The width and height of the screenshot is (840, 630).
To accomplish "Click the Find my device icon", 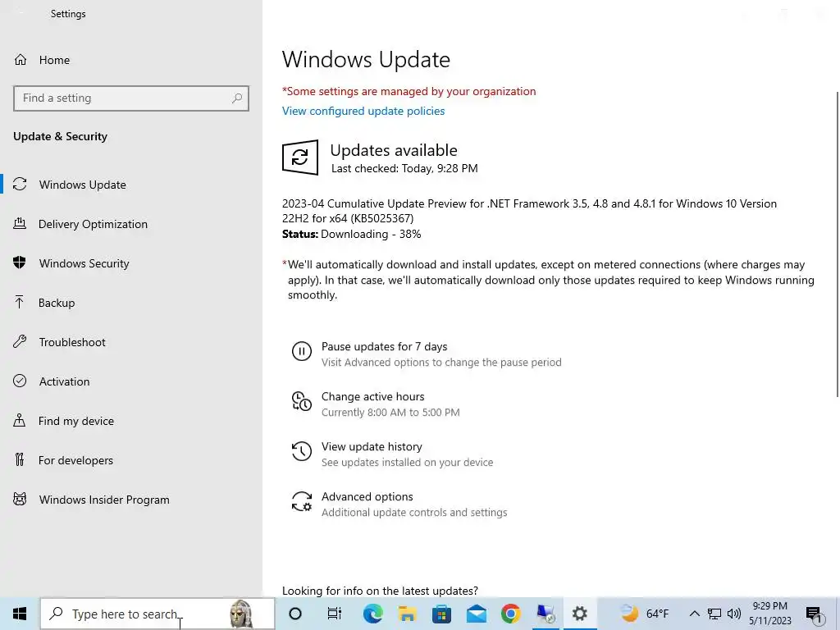I will click(x=20, y=421).
